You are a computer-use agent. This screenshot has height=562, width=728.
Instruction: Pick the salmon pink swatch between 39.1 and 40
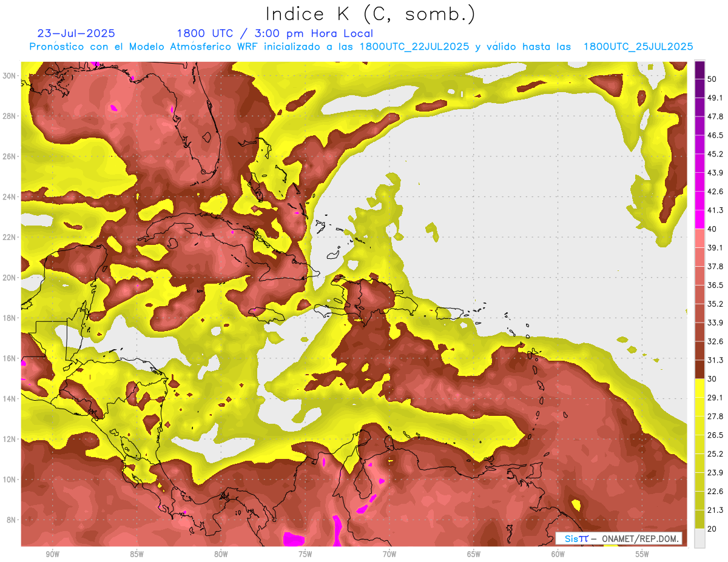tap(699, 238)
